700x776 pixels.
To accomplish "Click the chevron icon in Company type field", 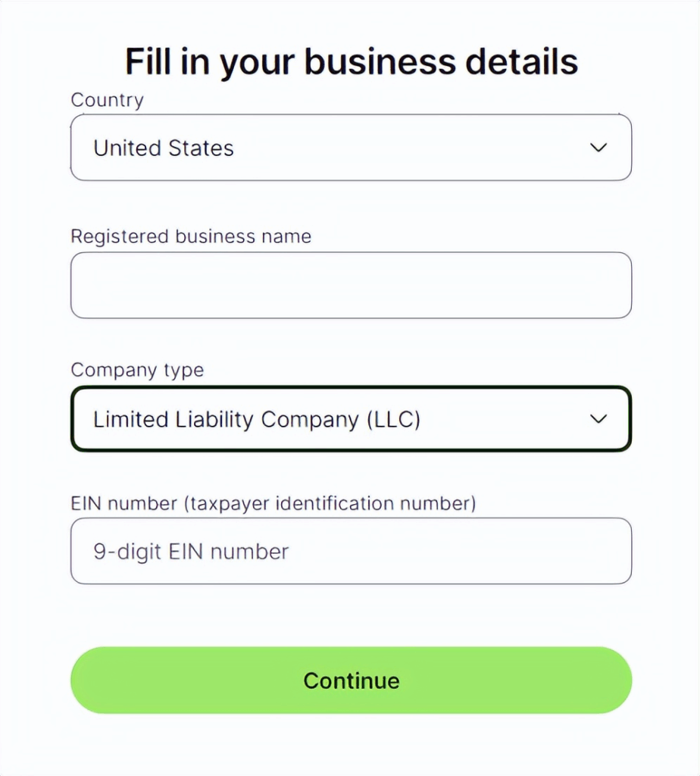I will click(598, 418).
